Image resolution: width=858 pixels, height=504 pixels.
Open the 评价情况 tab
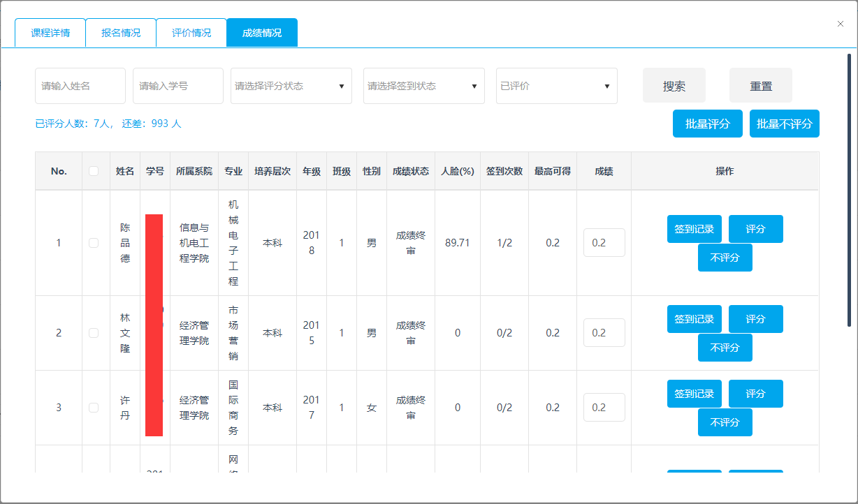coord(191,33)
